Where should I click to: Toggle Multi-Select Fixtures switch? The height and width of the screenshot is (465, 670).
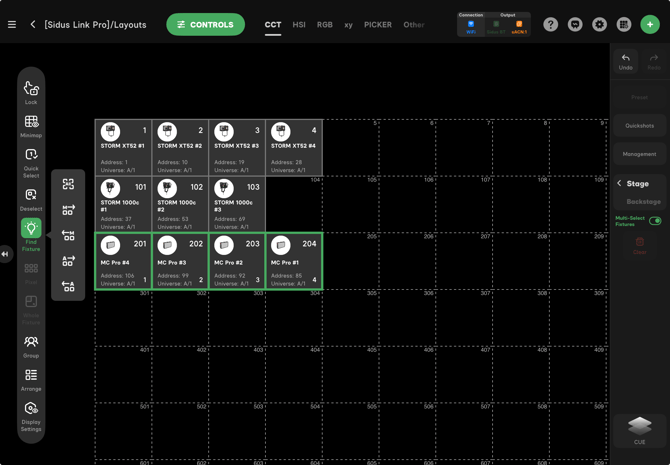click(x=655, y=221)
